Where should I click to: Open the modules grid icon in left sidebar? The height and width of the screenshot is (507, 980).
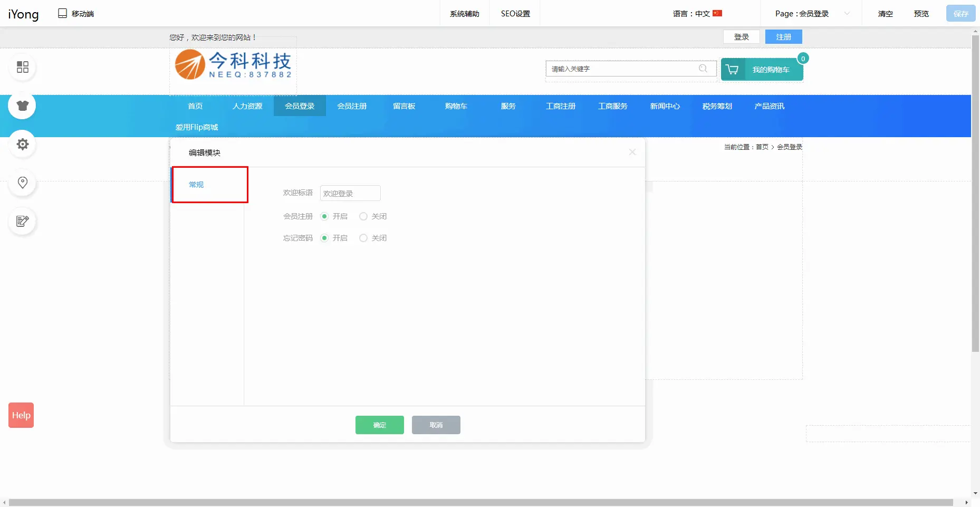tap(23, 67)
